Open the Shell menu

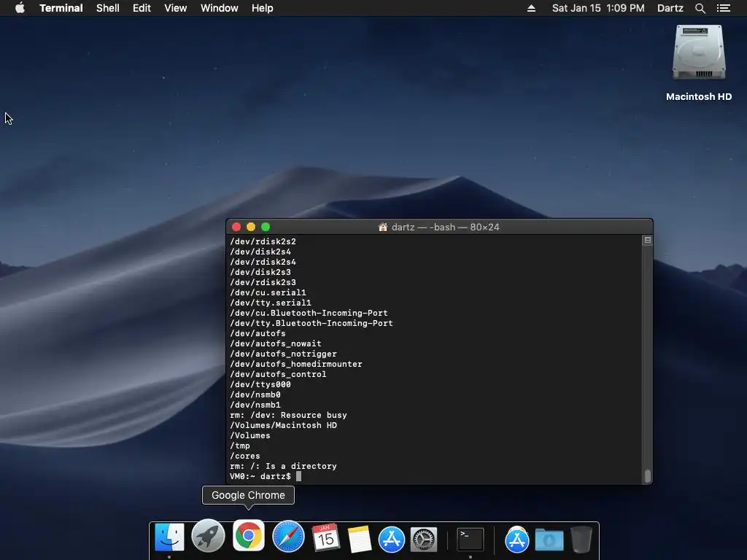(108, 8)
